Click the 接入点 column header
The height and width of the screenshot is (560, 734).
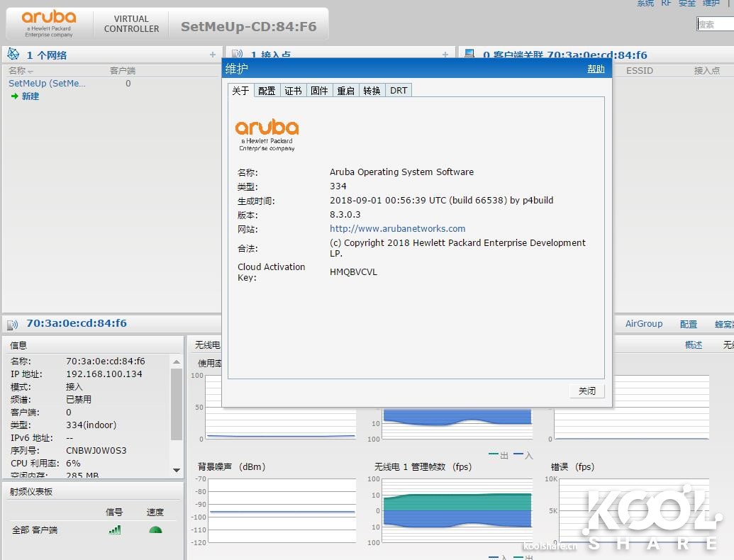coord(707,71)
